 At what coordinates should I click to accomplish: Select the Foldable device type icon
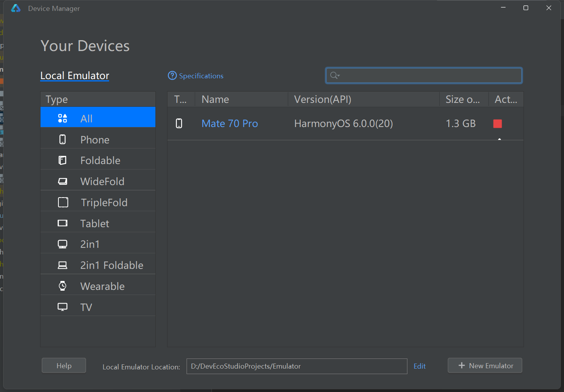63,161
